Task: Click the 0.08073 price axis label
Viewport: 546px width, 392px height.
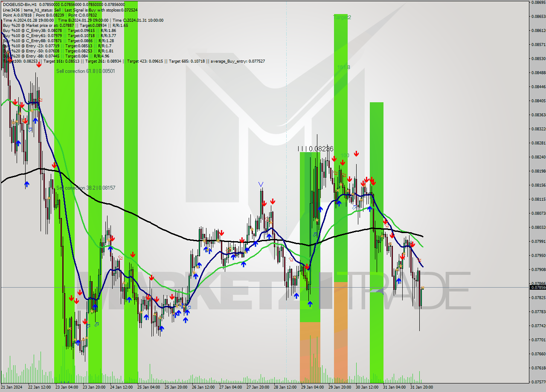Action: coord(538,213)
